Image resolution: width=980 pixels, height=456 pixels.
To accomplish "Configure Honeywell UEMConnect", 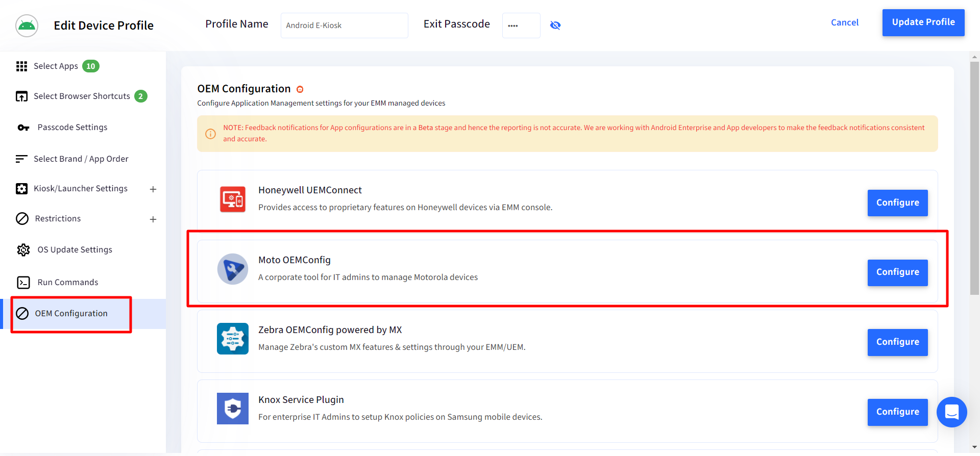I will [x=897, y=203].
